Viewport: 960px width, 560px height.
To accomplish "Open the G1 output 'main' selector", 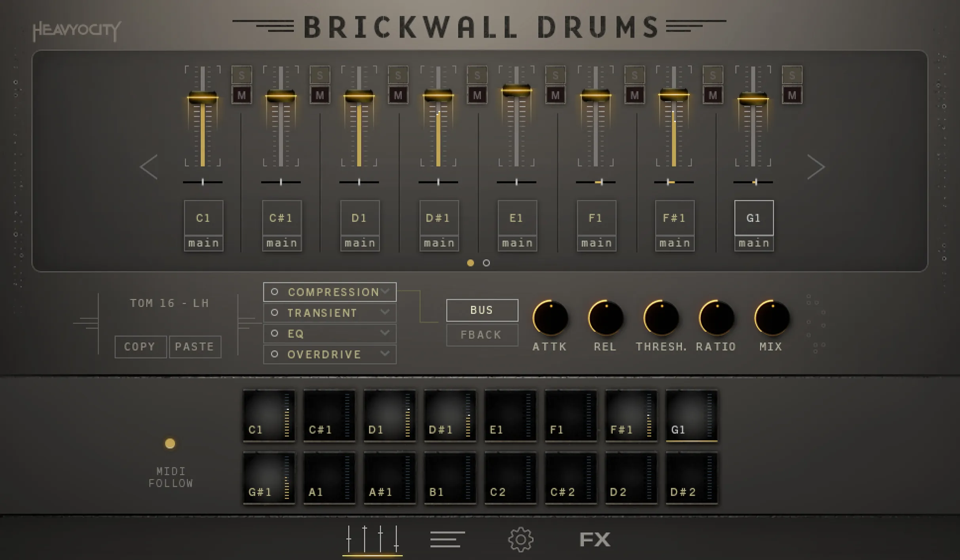I will (x=754, y=243).
